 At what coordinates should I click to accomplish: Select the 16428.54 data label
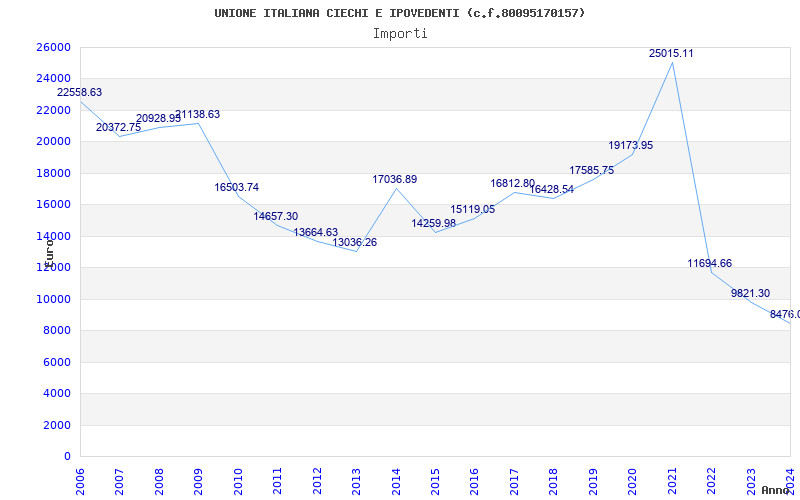click(x=552, y=189)
